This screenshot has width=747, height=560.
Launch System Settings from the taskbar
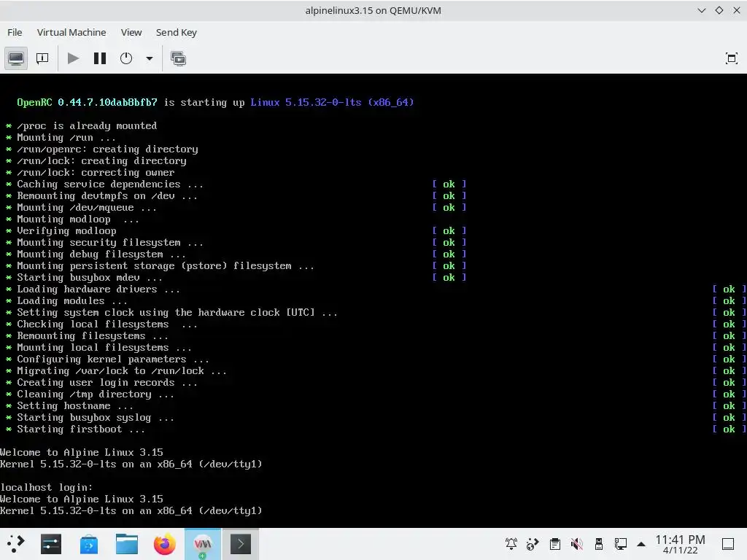click(x=51, y=544)
